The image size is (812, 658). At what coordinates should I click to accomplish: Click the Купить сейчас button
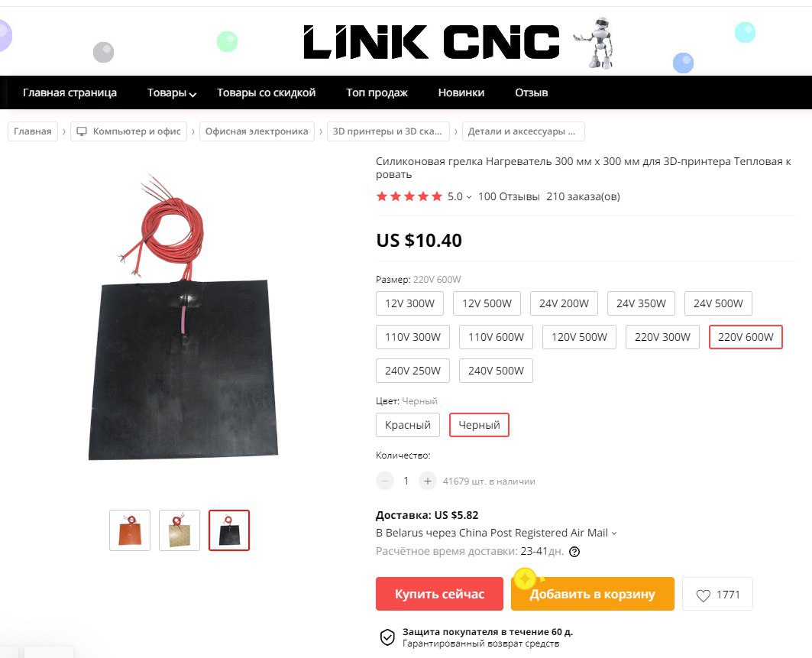pyautogui.click(x=440, y=594)
